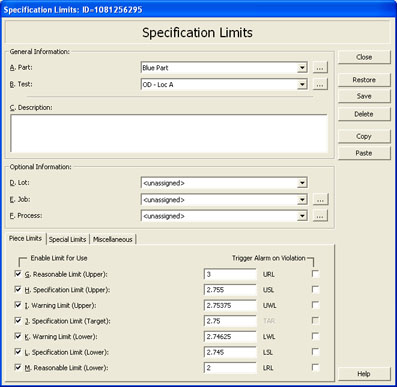Image resolution: width=397 pixels, height=387 pixels.
Task: Toggle Reasonable Limit (Lower) enable checkbox
Action: (x=18, y=367)
